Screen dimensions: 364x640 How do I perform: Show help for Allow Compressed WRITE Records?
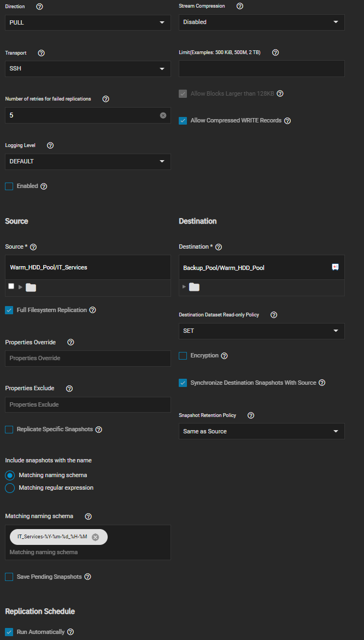[287, 121]
